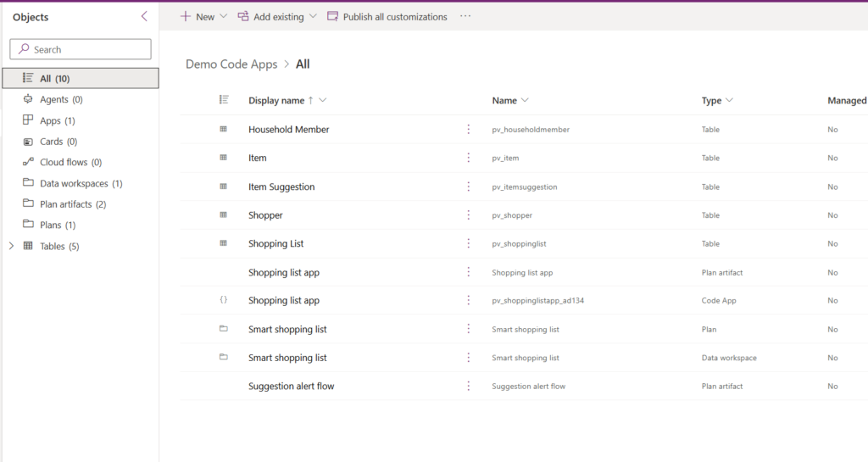Click the pv_item row table icon
Image resolution: width=868 pixels, height=462 pixels.
point(224,157)
